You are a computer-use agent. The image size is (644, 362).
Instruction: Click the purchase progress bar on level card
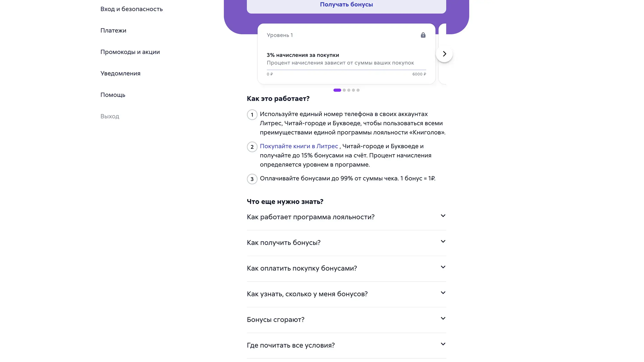pyautogui.click(x=346, y=70)
